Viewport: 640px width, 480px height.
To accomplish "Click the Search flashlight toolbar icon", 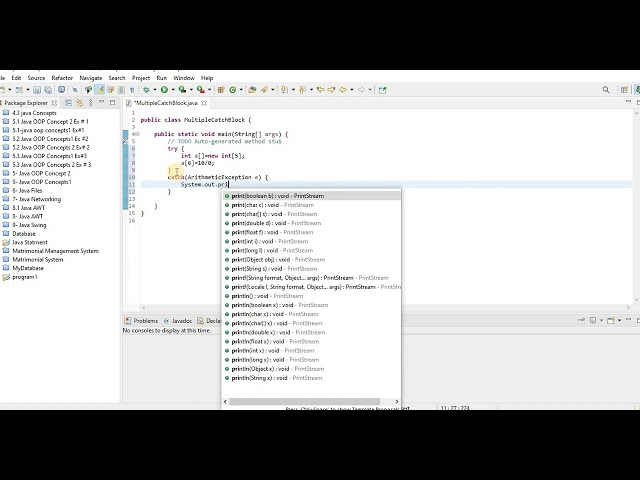I will 264,90.
